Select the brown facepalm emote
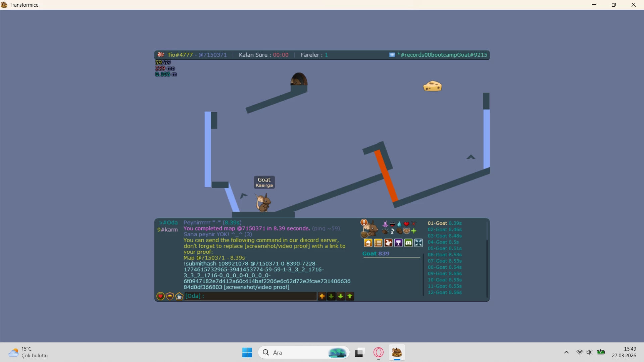Viewport: 644px width, 362px height. tap(399, 231)
